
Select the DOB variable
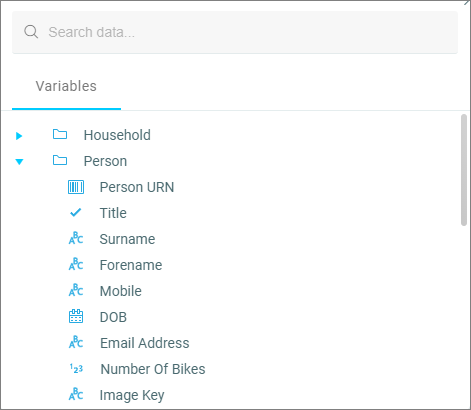coord(113,317)
